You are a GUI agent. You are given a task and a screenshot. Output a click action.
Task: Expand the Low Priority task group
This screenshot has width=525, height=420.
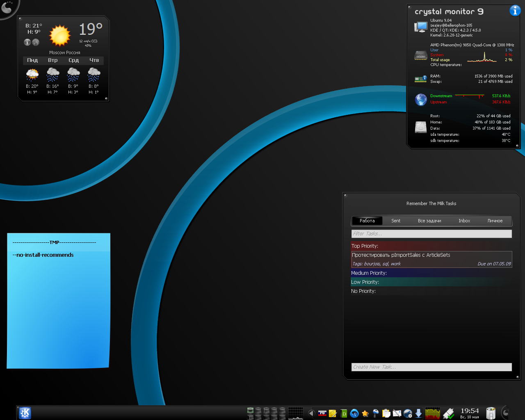[431, 282]
